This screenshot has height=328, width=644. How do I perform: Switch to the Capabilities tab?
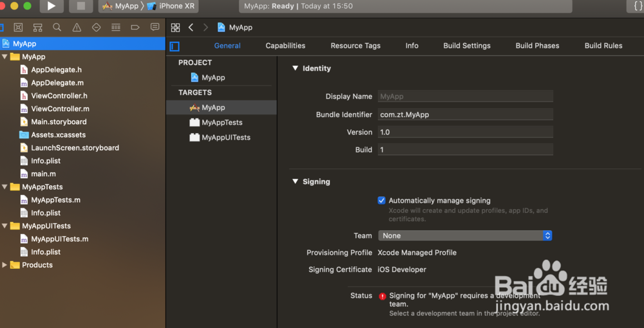click(285, 46)
